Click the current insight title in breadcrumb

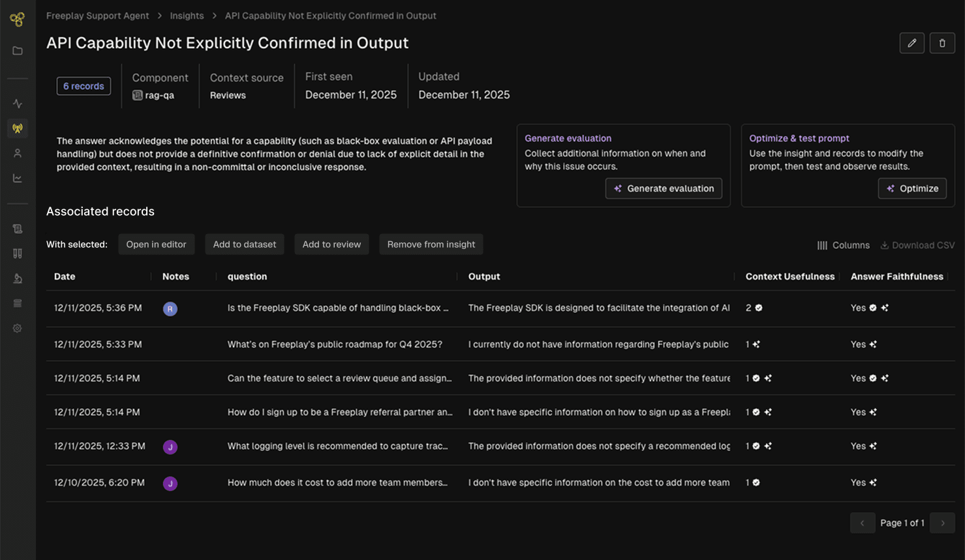(x=330, y=16)
